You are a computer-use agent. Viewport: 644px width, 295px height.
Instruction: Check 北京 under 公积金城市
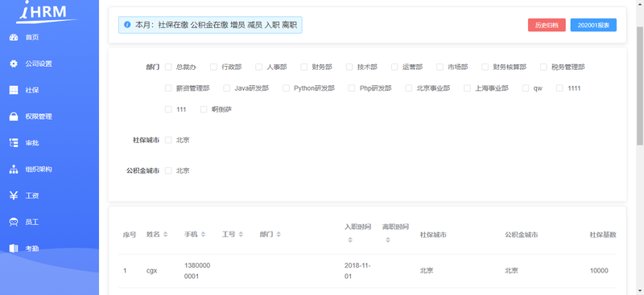pyautogui.click(x=168, y=170)
